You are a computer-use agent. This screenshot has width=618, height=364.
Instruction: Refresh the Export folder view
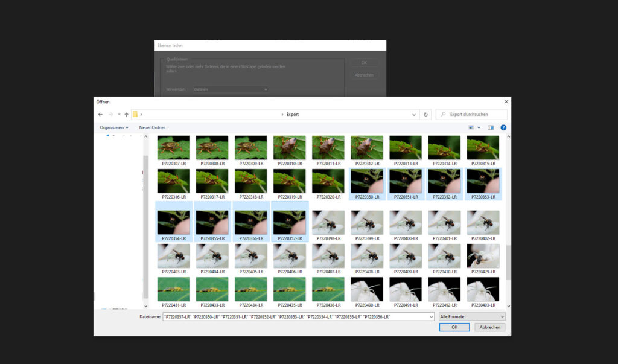[x=426, y=114]
